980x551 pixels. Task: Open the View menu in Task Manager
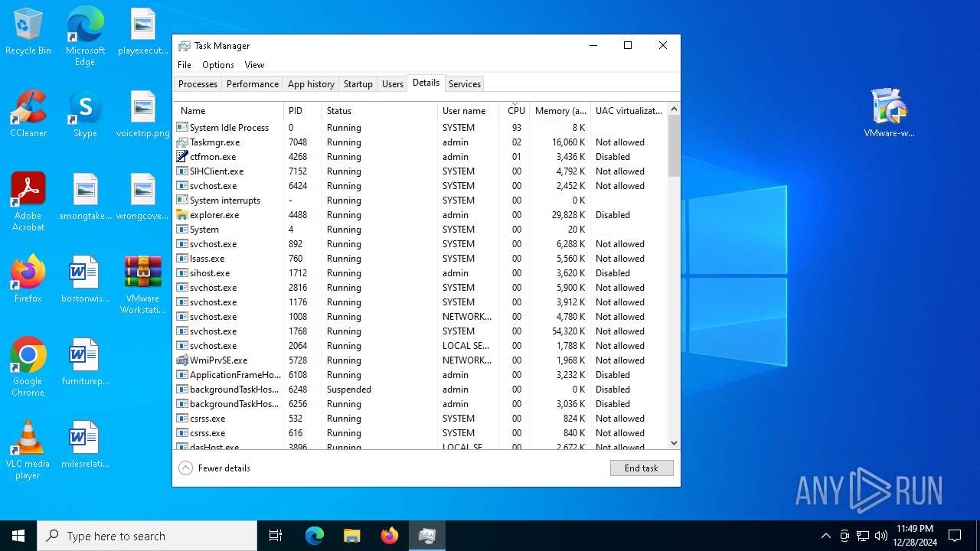(254, 65)
